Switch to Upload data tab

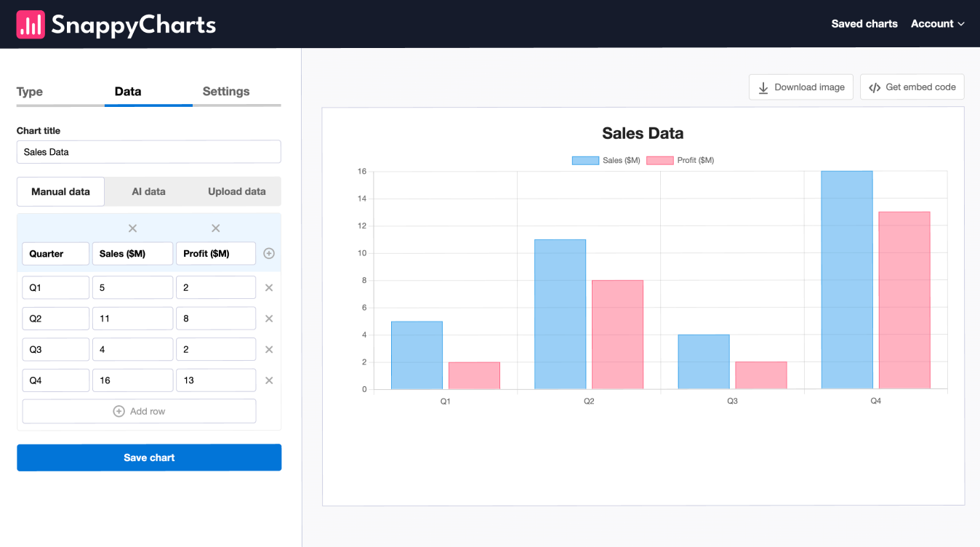point(236,192)
